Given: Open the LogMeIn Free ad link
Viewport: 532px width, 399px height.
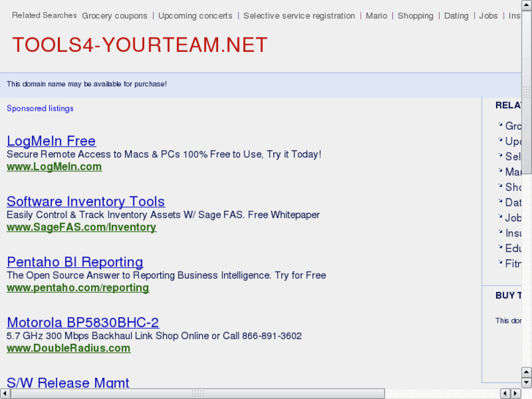Looking at the screenshot, I should (x=51, y=141).
